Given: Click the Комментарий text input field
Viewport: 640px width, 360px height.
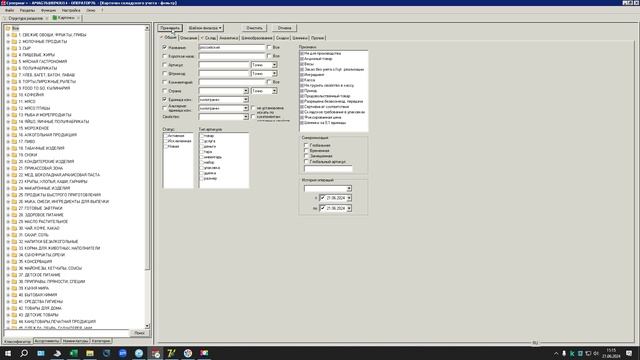Looking at the screenshot, I should coord(232,82).
